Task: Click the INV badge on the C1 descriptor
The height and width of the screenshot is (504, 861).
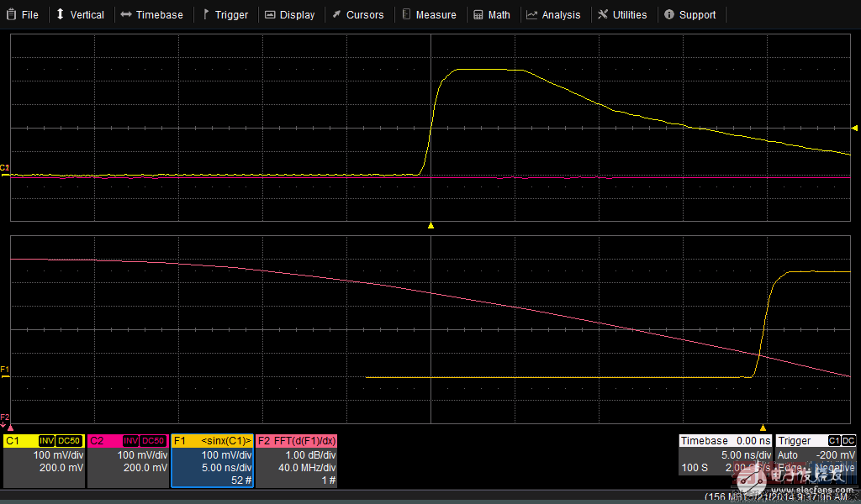Action: (47, 441)
